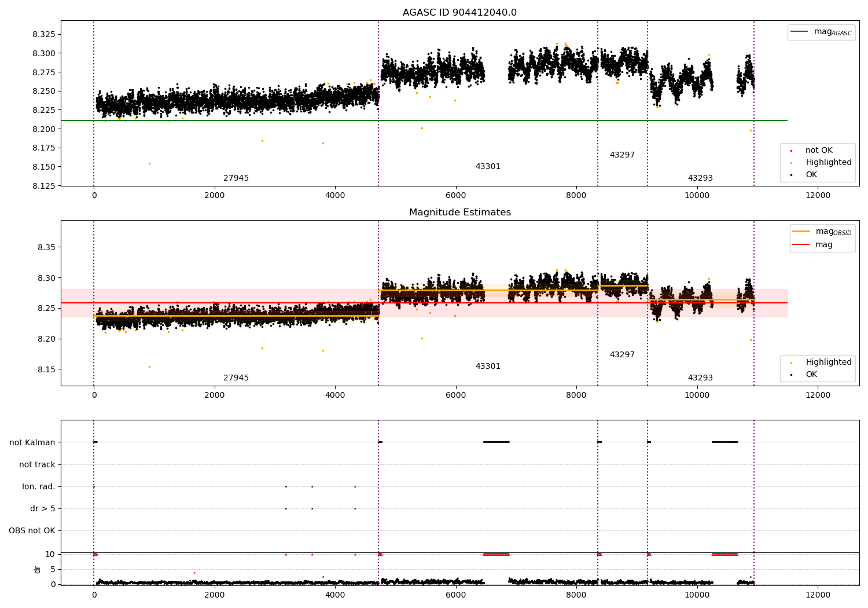This screenshot has width=868, height=608.
Task: Select the mag OBSID legend label
Action: (833, 232)
